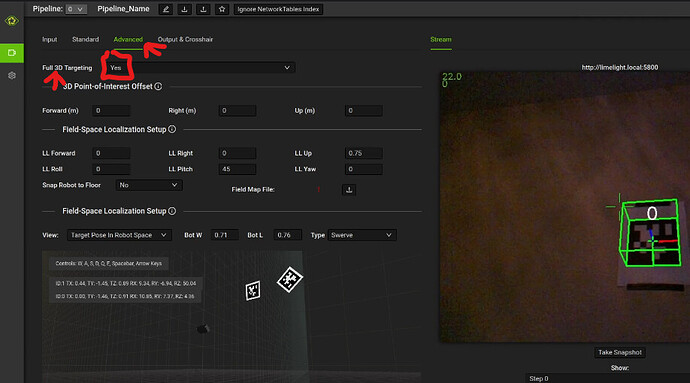Image resolution: width=690 pixels, height=383 pixels.
Task: Click the pencil rename pipeline icon
Action: [x=165, y=9]
